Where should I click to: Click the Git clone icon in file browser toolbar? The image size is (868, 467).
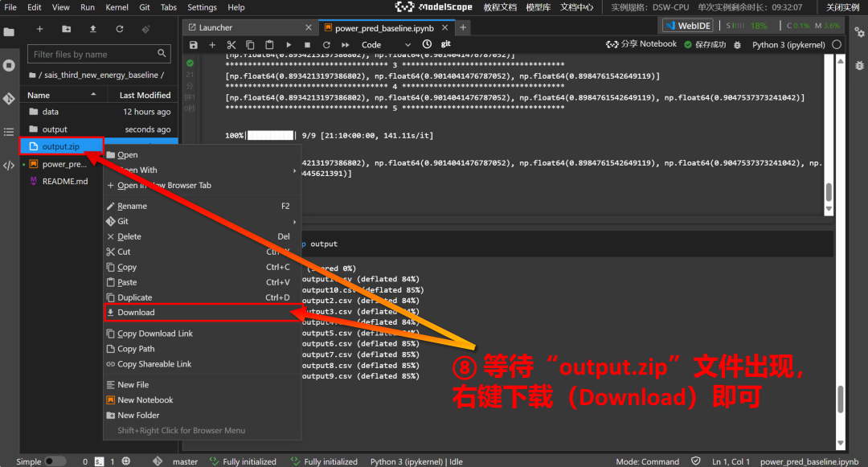[x=145, y=29]
